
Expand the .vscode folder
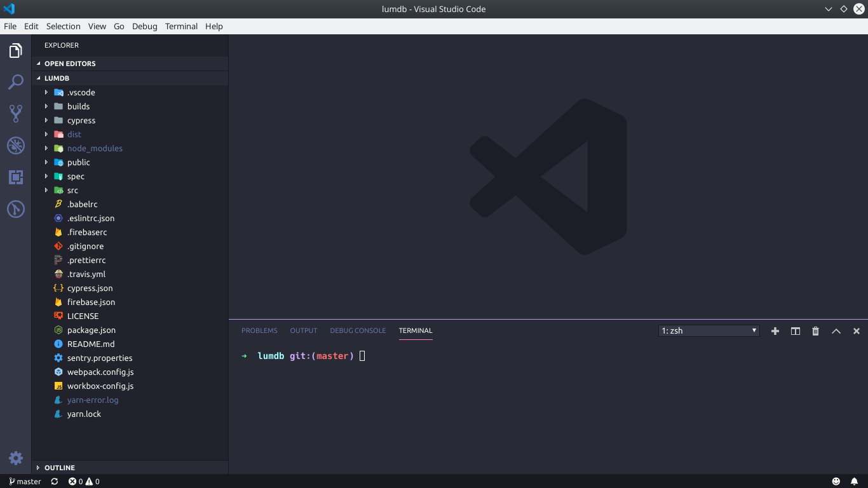tap(130, 93)
